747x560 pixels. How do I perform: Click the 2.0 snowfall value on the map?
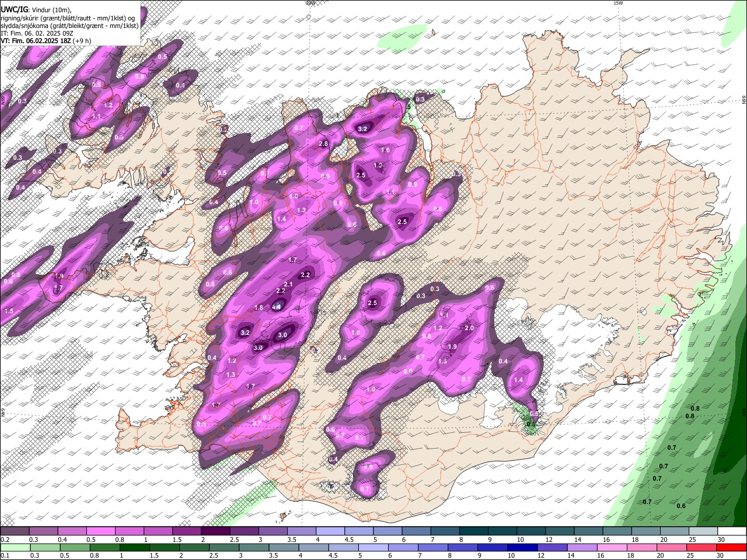469,328
